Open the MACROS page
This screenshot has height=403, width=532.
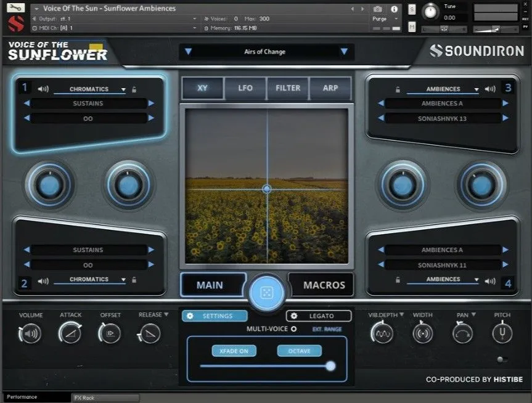tap(321, 285)
